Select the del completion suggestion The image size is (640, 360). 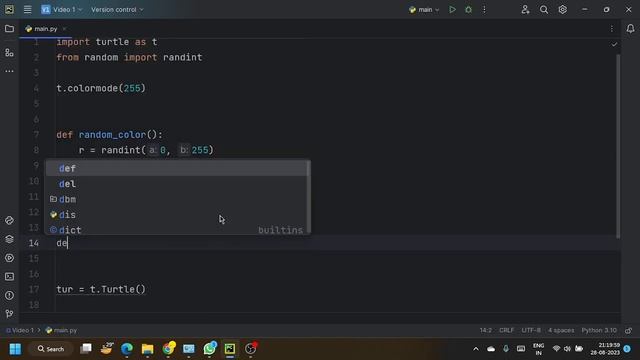click(x=176, y=184)
